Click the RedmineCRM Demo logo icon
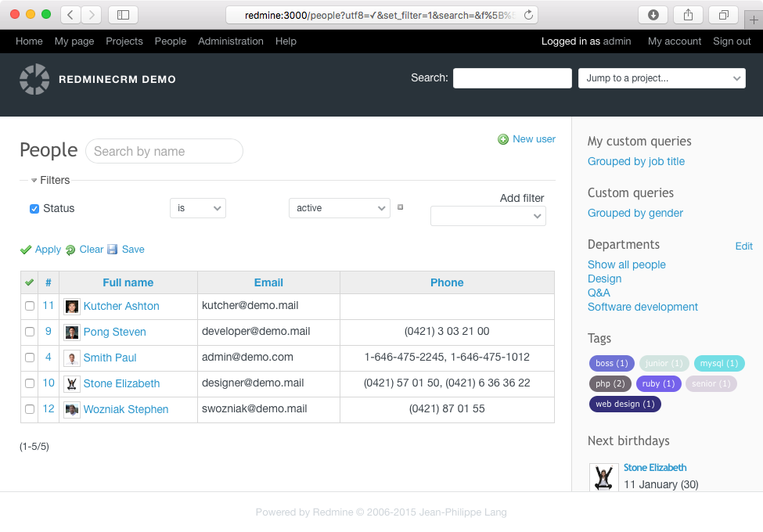763x532 pixels. (34, 79)
